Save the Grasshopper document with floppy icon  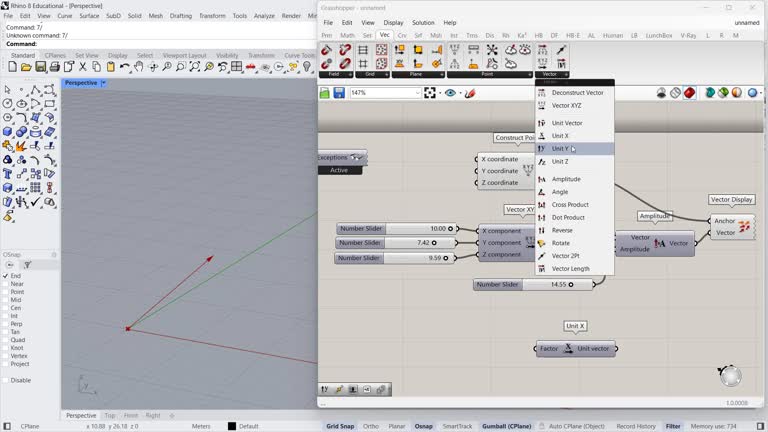(x=339, y=93)
